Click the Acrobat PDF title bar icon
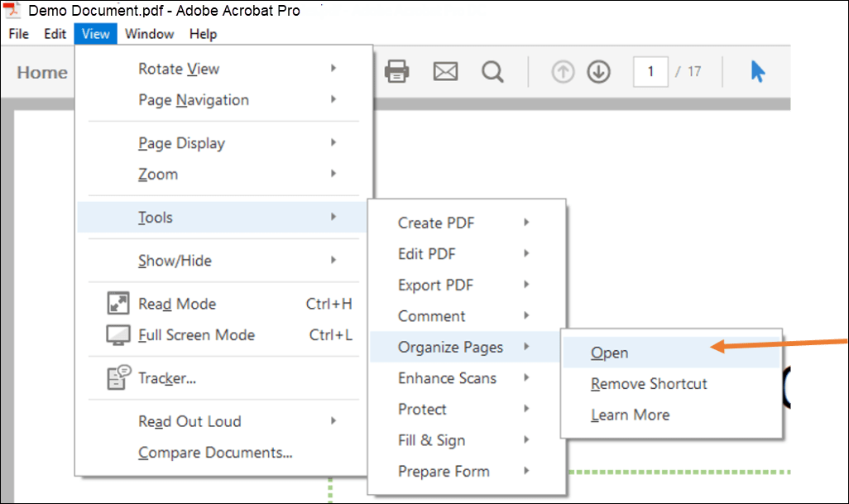This screenshot has height=504, width=849. (x=12, y=10)
